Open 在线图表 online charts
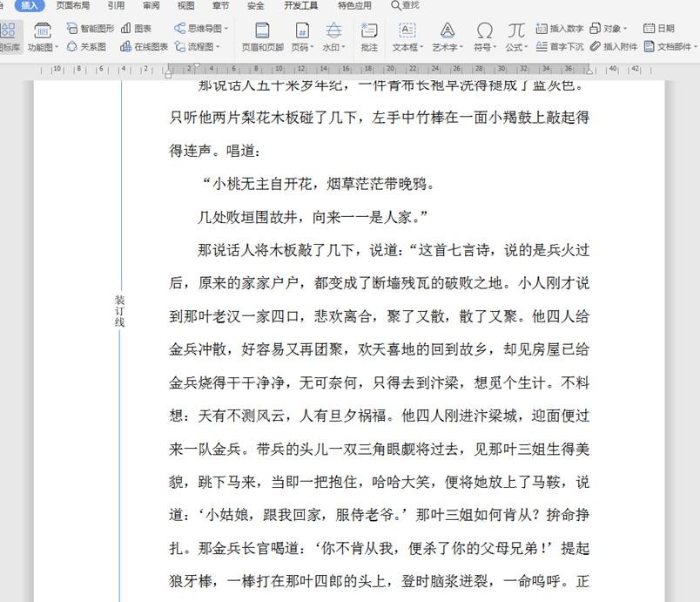This screenshot has height=602, width=700. point(144,47)
